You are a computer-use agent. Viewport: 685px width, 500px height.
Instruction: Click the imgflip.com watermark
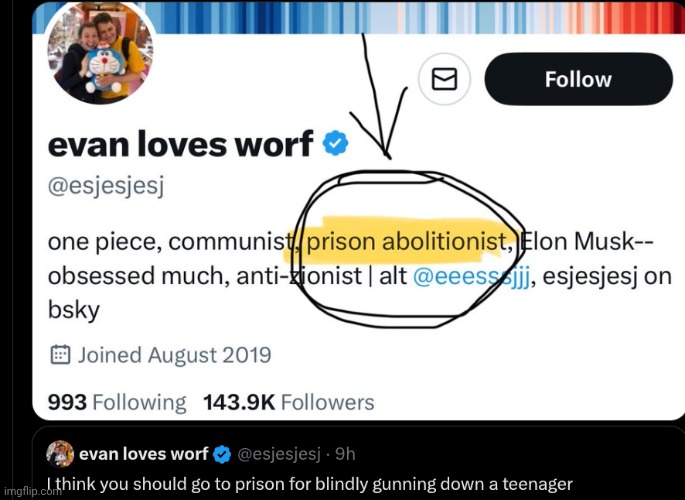(x=22, y=492)
